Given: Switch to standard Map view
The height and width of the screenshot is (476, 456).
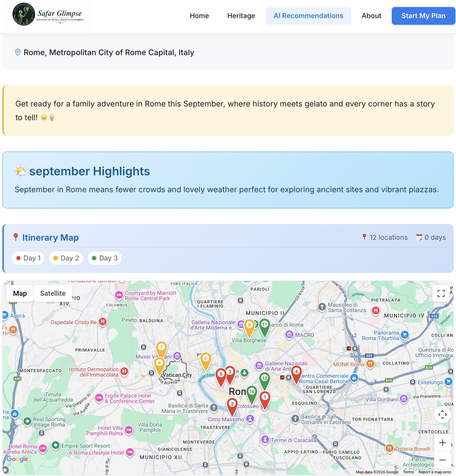Looking at the screenshot, I should pyautogui.click(x=20, y=293).
